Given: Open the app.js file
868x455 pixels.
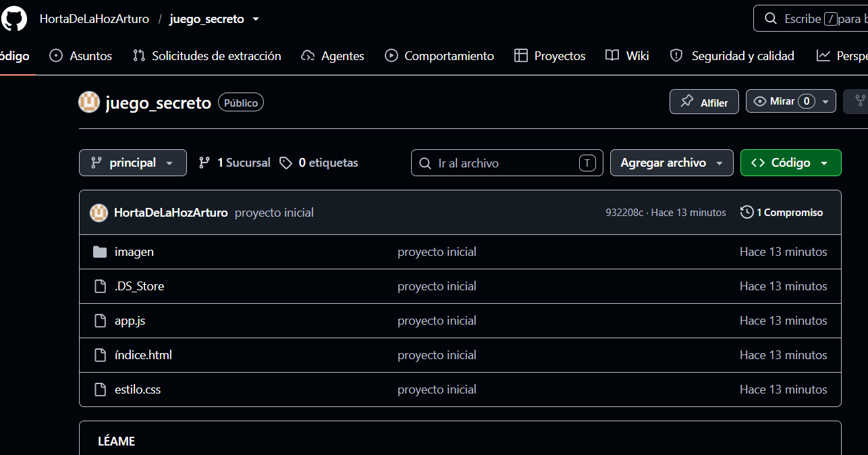Looking at the screenshot, I should tap(130, 321).
